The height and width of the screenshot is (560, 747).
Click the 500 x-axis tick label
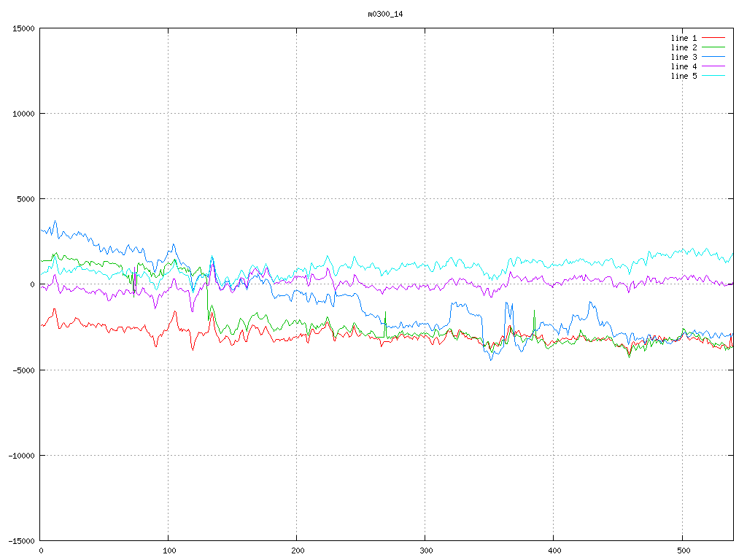pyautogui.click(x=682, y=551)
